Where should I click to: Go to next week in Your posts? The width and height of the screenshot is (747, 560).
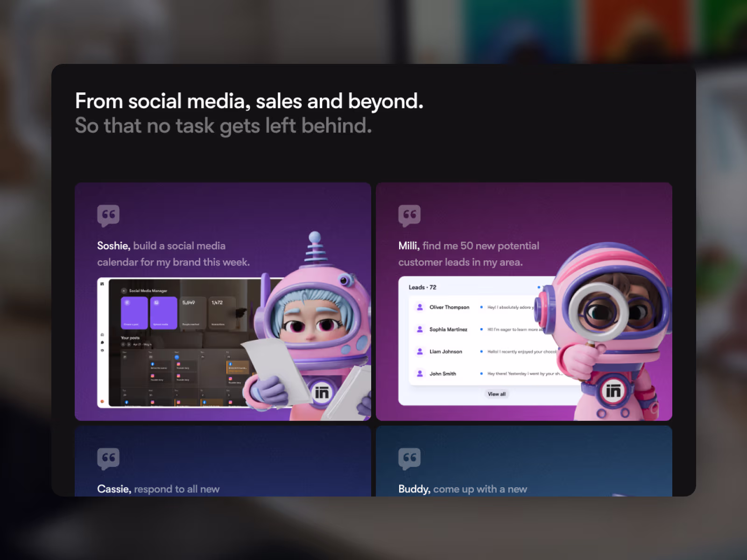point(129,344)
